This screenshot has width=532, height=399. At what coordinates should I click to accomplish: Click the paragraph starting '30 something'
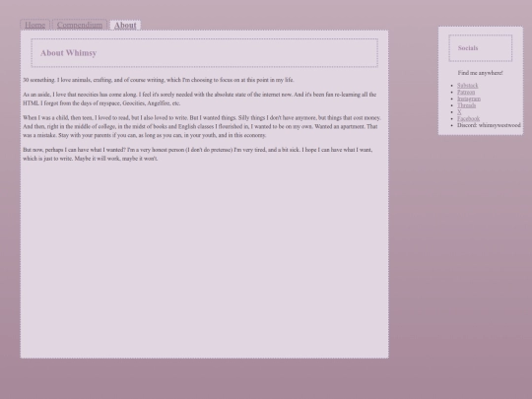159,80
